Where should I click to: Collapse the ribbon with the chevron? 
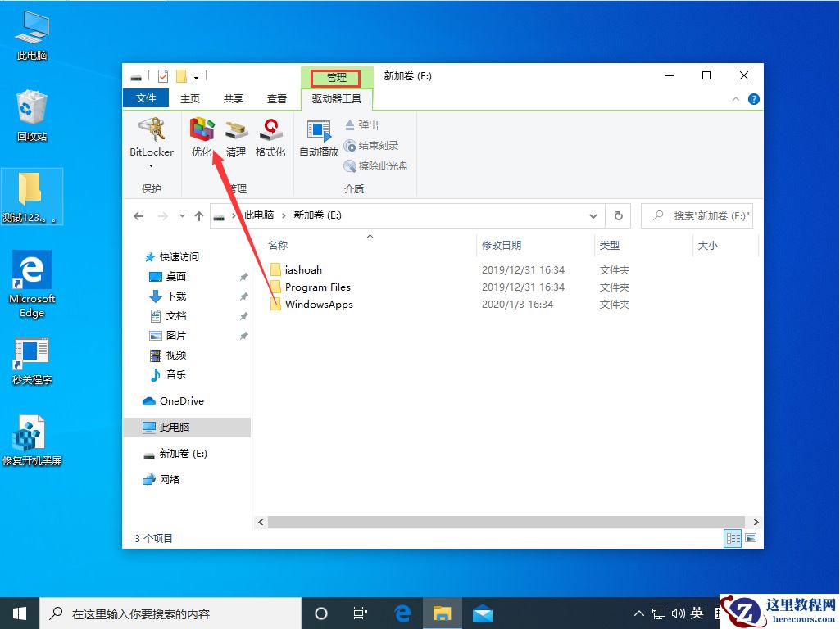735,97
